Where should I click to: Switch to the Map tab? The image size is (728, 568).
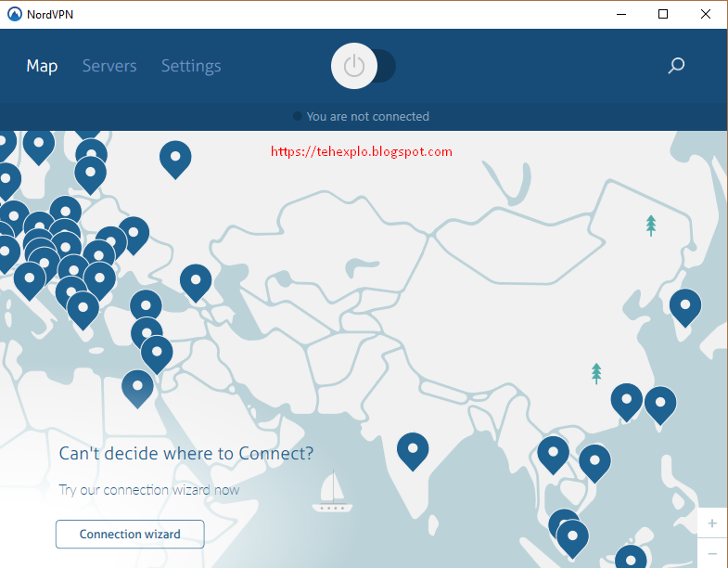[42, 66]
